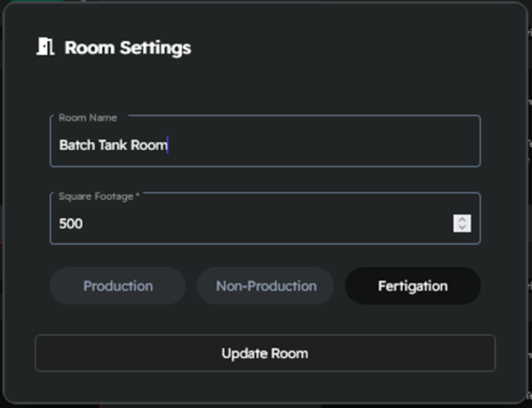Focus the Room Name text field

tap(319, 145)
